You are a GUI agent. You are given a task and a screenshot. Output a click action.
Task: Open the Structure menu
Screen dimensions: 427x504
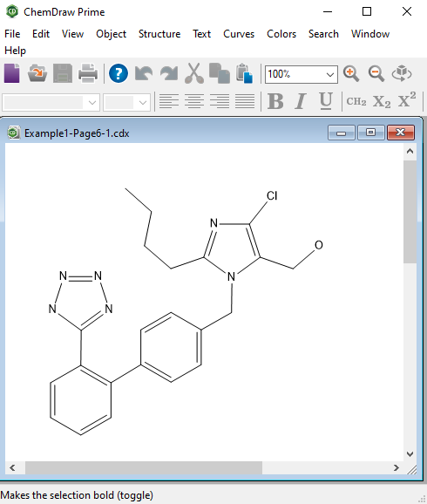[x=159, y=34]
